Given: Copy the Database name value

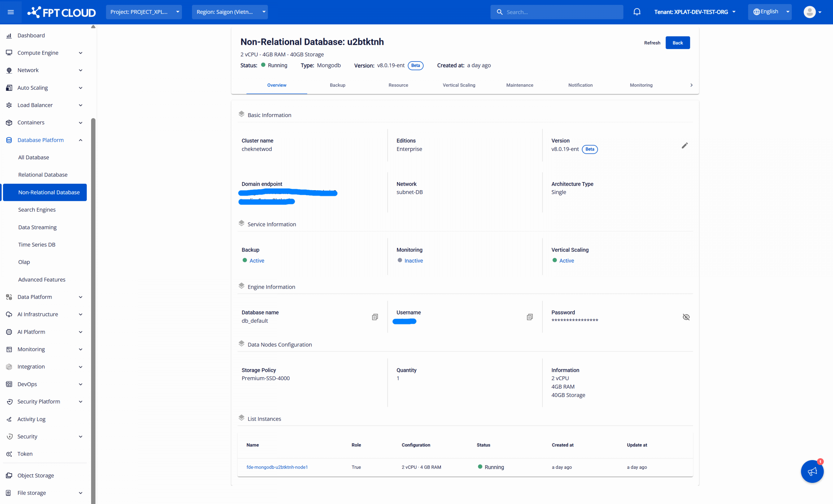Looking at the screenshot, I should (375, 317).
